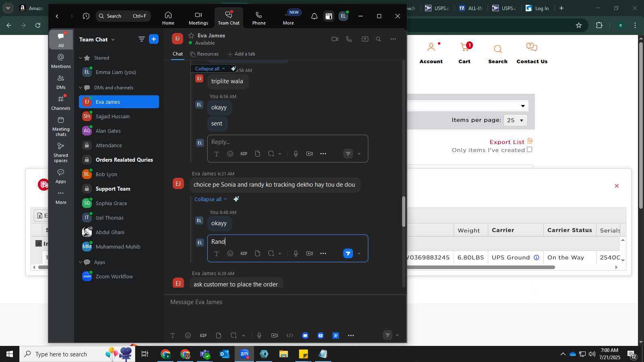Open Support Team channel
Viewport: 644px width, 362px height.
[x=119, y=189]
